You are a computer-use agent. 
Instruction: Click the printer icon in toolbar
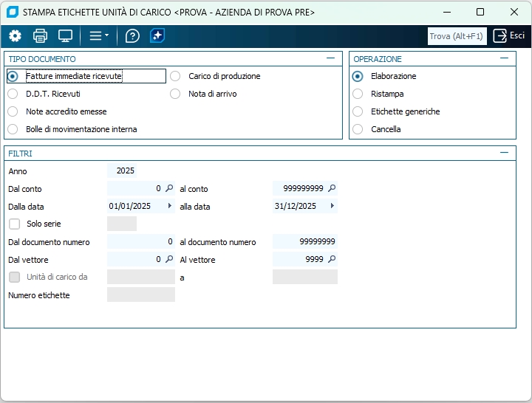[x=40, y=36]
